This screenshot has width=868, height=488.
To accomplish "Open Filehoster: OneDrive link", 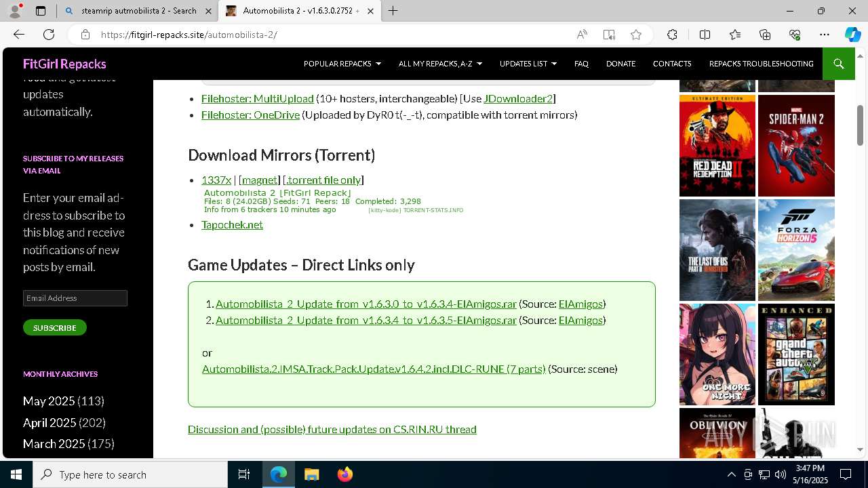I will [x=250, y=115].
